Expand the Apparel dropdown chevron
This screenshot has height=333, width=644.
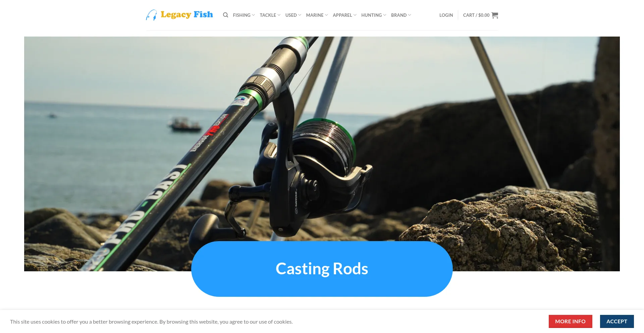coord(355,15)
